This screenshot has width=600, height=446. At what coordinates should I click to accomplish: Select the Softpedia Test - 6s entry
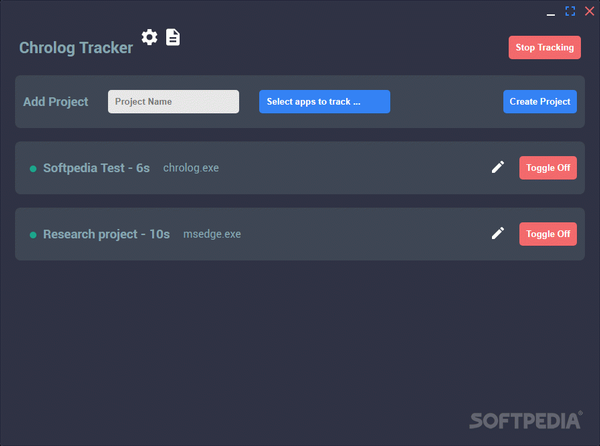96,168
